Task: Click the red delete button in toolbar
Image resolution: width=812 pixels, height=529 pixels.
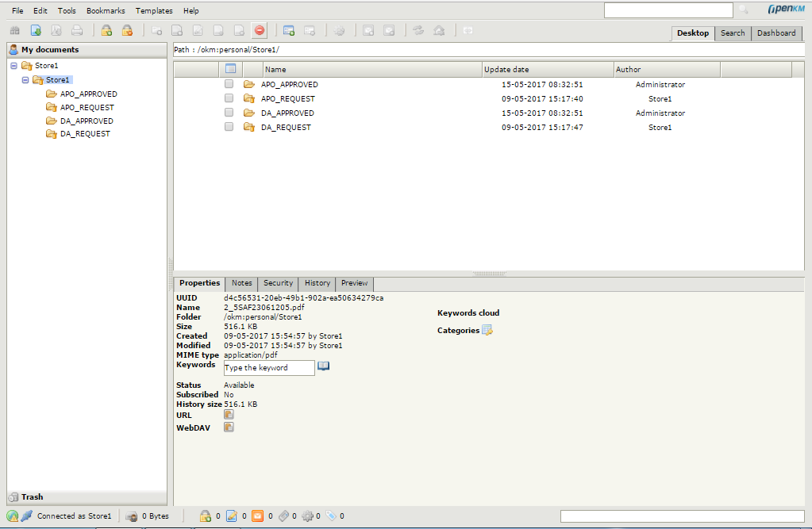Action: click(260, 31)
